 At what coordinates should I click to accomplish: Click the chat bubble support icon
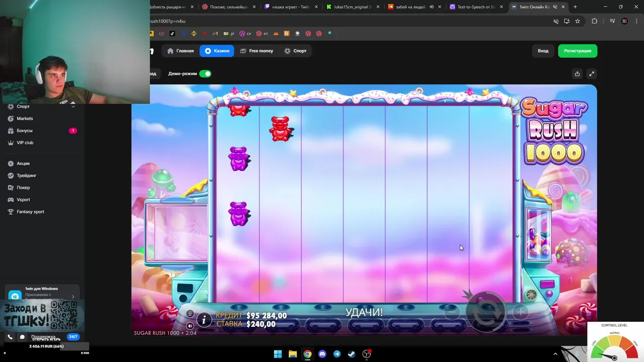click(22, 337)
